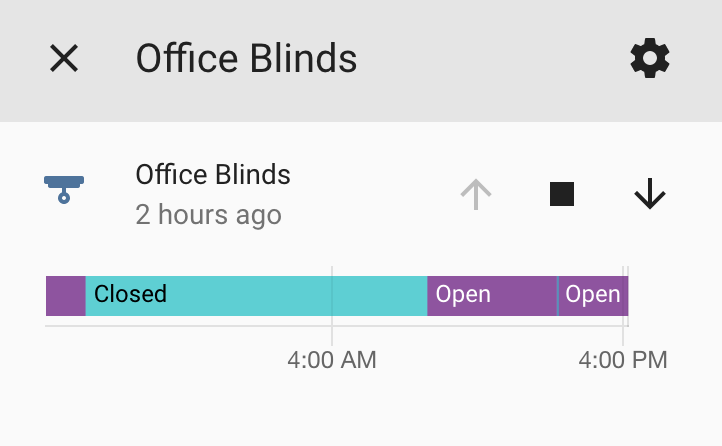This screenshot has width=722, height=446.
Task: Click the Closed label text
Action: pyautogui.click(x=130, y=294)
